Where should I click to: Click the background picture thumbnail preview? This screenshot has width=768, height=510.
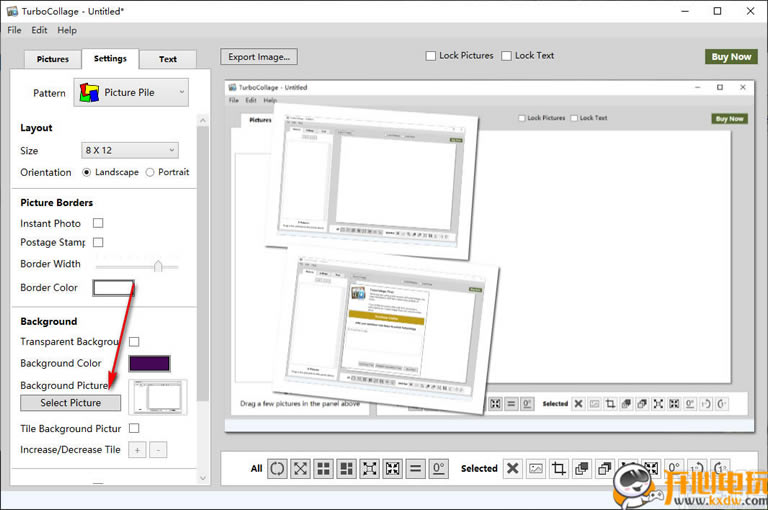tap(158, 396)
